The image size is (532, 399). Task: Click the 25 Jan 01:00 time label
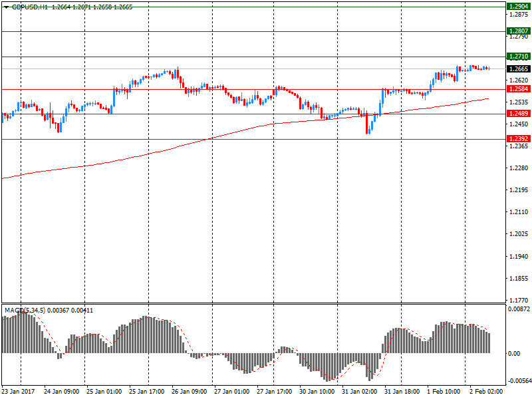[104, 392]
